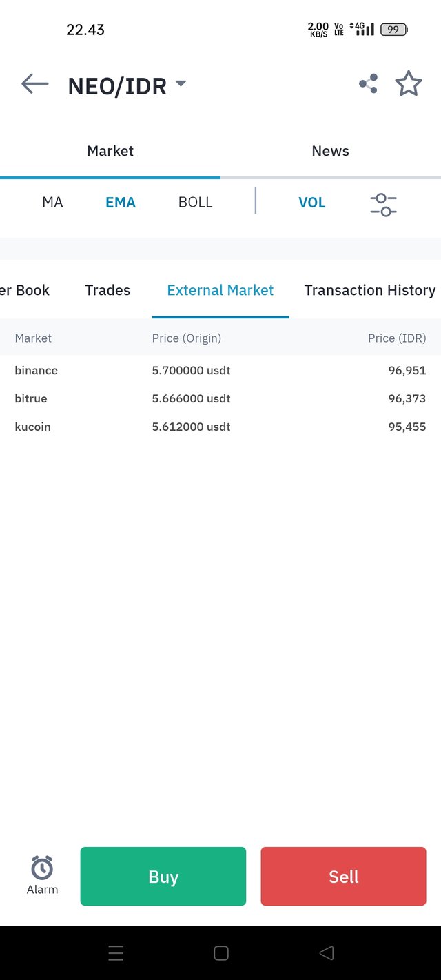Toggle the EMA indicator
This screenshot has height=980, width=441.
click(x=121, y=203)
